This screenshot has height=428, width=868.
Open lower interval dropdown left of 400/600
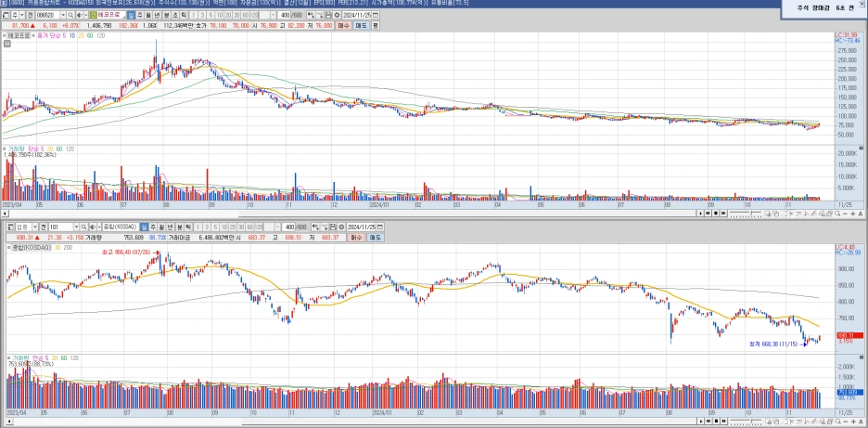(278, 227)
